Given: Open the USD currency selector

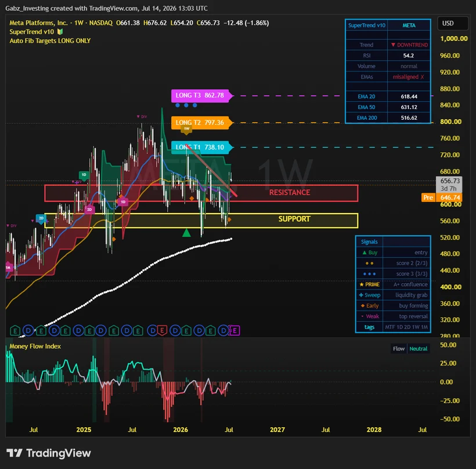Looking at the screenshot, I should (453, 23).
